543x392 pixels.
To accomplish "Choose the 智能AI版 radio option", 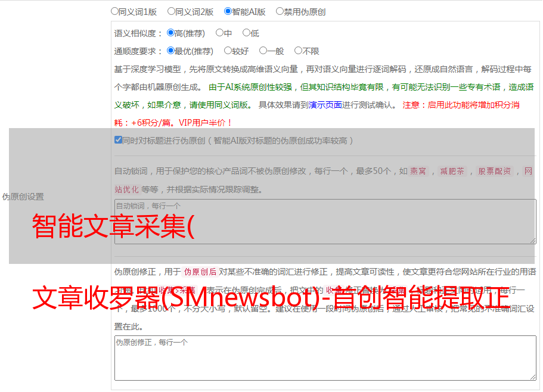I will coord(228,11).
